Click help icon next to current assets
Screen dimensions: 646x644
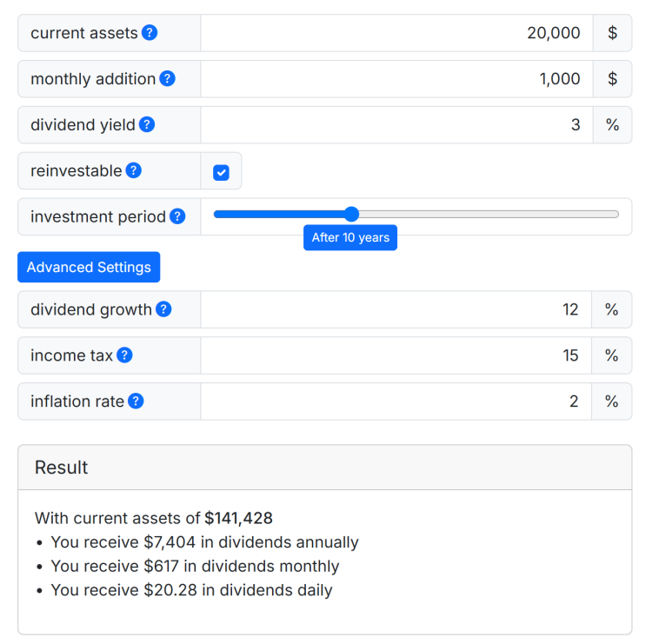150,33
